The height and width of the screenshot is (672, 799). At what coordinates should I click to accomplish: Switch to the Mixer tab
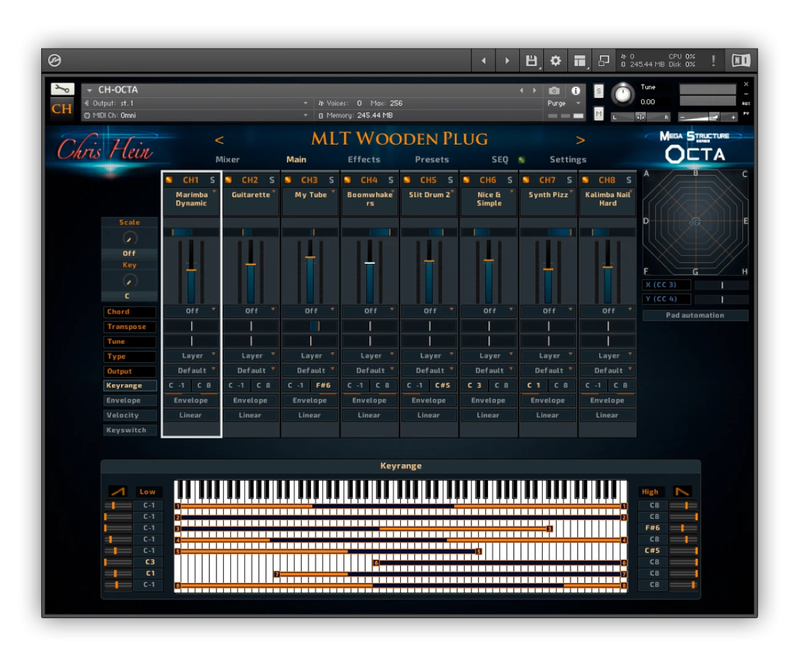pyautogui.click(x=227, y=160)
